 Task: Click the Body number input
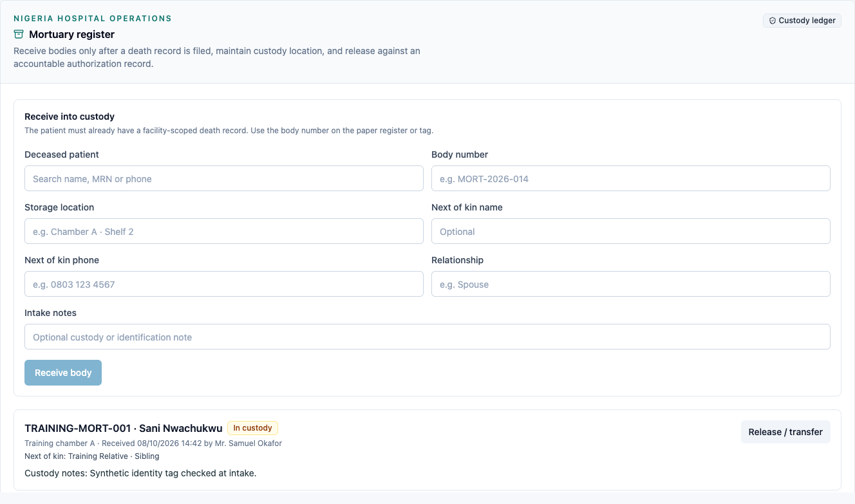tap(631, 178)
